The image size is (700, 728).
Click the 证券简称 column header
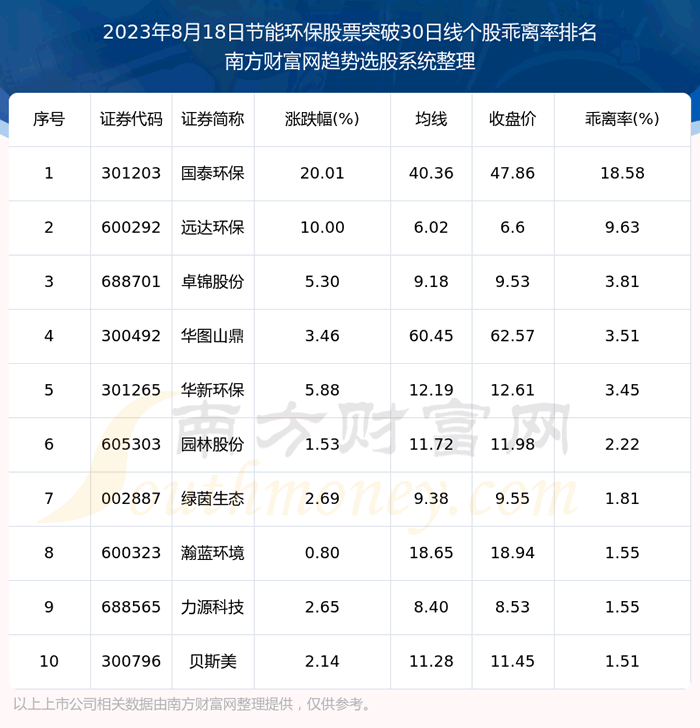[x=213, y=119]
